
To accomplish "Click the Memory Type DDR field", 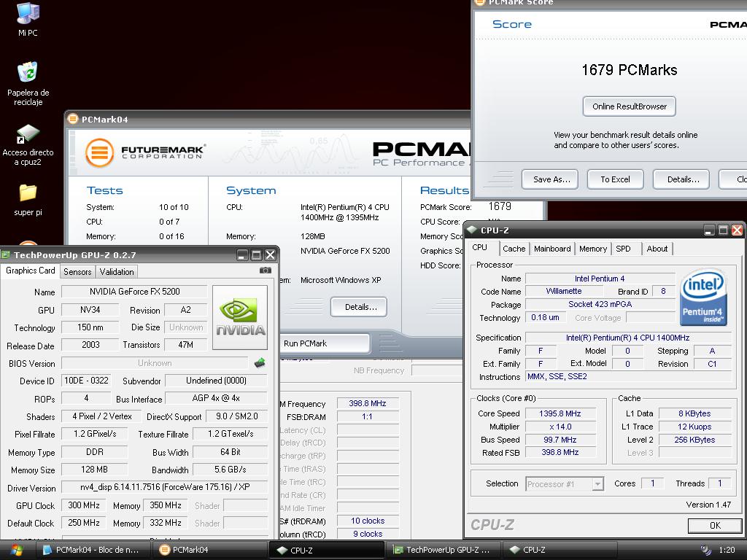I will pyautogui.click(x=95, y=452).
